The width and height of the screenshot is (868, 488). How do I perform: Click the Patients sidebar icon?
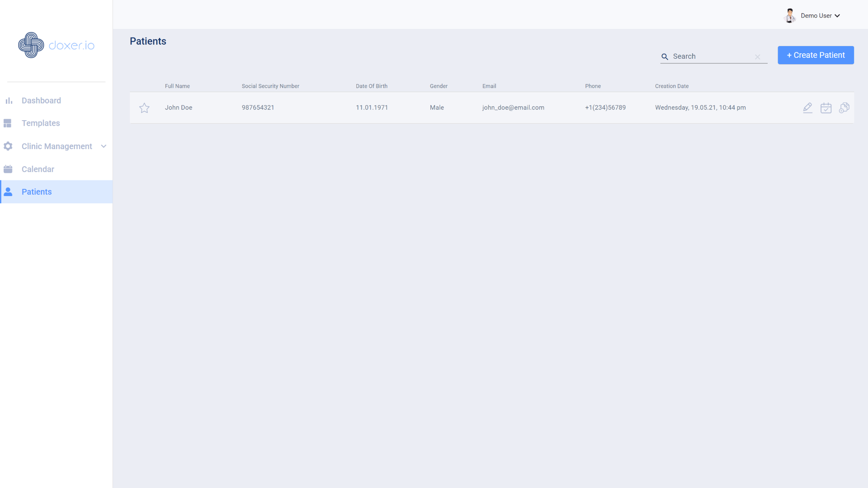pos(8,191)
